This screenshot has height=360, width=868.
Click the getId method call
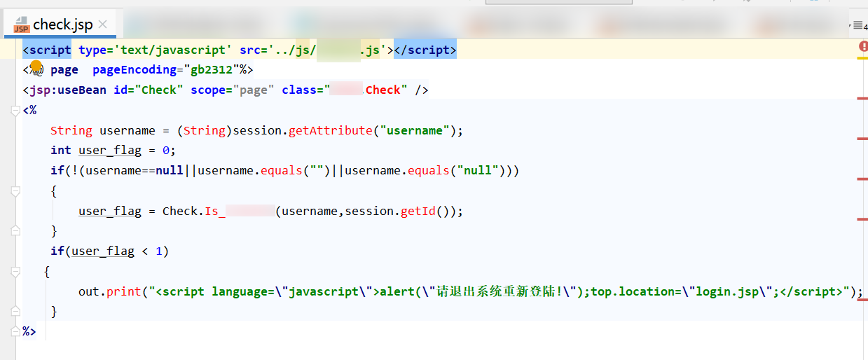click(418, 211)
